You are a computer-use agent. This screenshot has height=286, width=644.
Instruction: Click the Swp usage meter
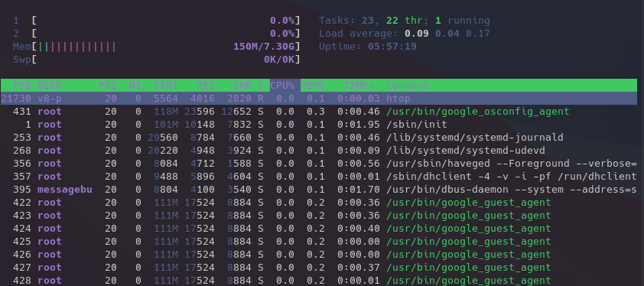(x=157, y=60)
